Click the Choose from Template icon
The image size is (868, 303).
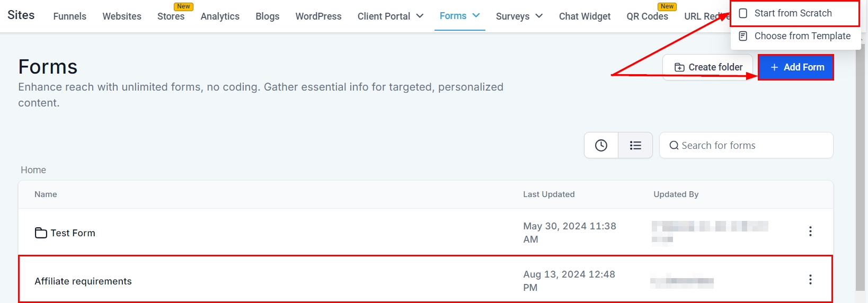[743, 36]
